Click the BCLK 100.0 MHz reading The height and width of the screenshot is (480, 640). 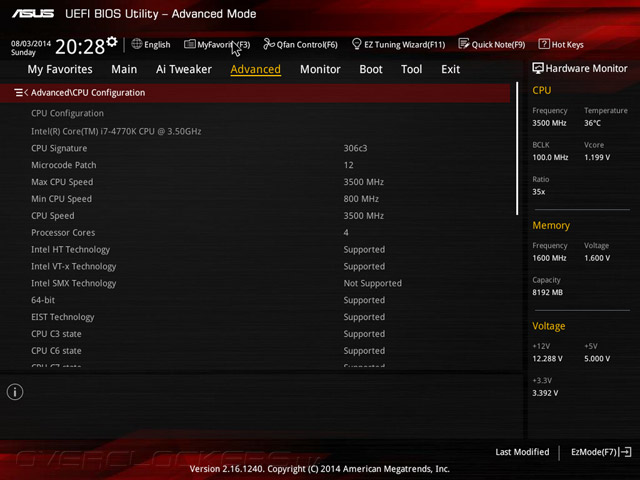click(x=550, y=157)
